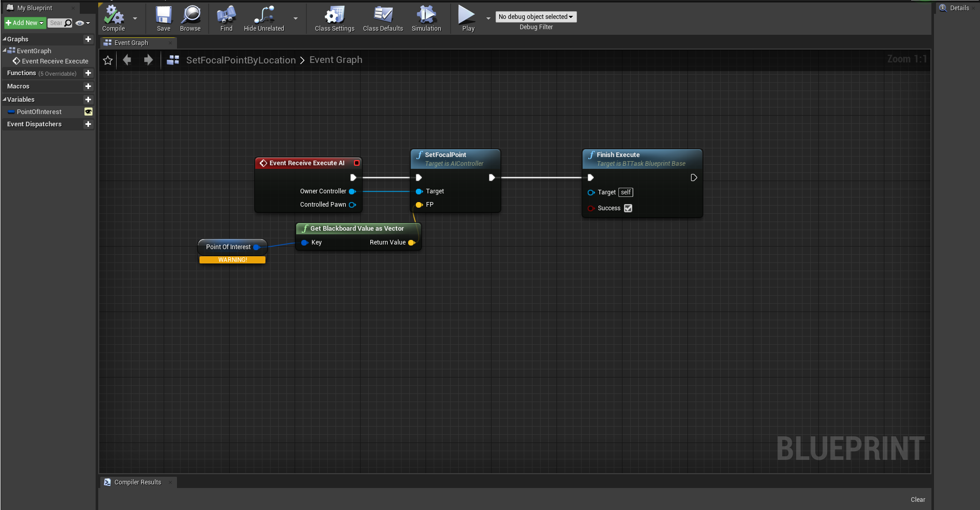This screenshot has width=980, height=510.
Task: Open Play mode options dropdown
Action: point(488,18)
